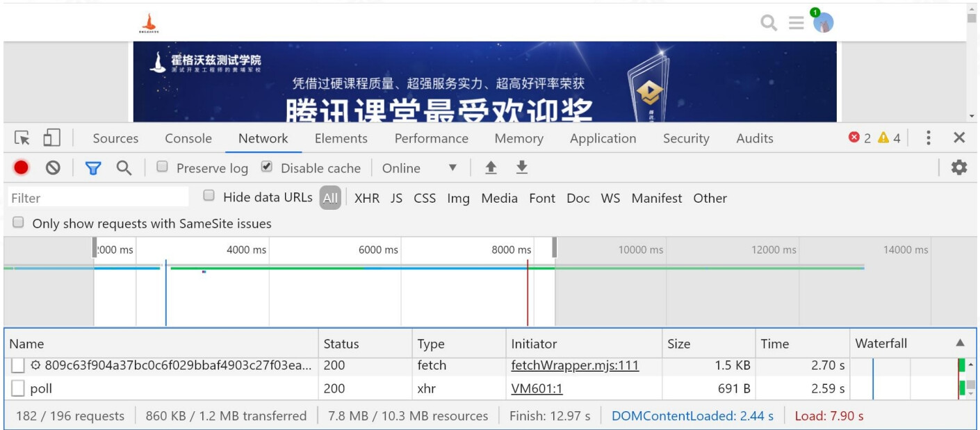This screenshot has width=980, height=430.
Task: Open the DevTools three-dot menu
Action: [928, 138]
